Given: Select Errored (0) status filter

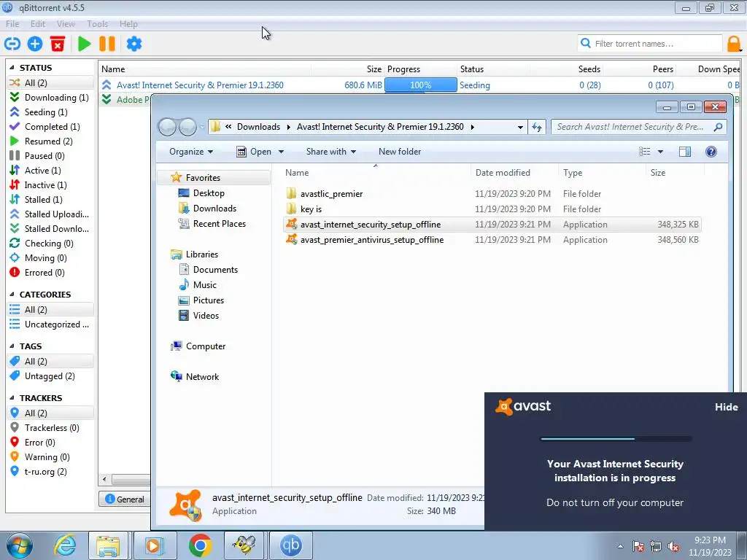Looking at the screenshot, I should pos(50,273).
